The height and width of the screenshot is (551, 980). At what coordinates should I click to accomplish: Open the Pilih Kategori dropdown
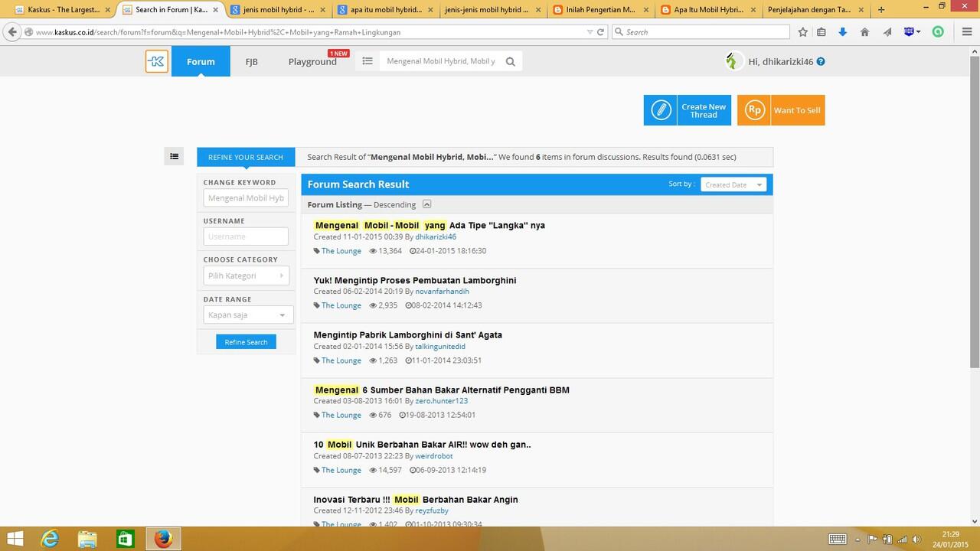click(x=246, y=275)
